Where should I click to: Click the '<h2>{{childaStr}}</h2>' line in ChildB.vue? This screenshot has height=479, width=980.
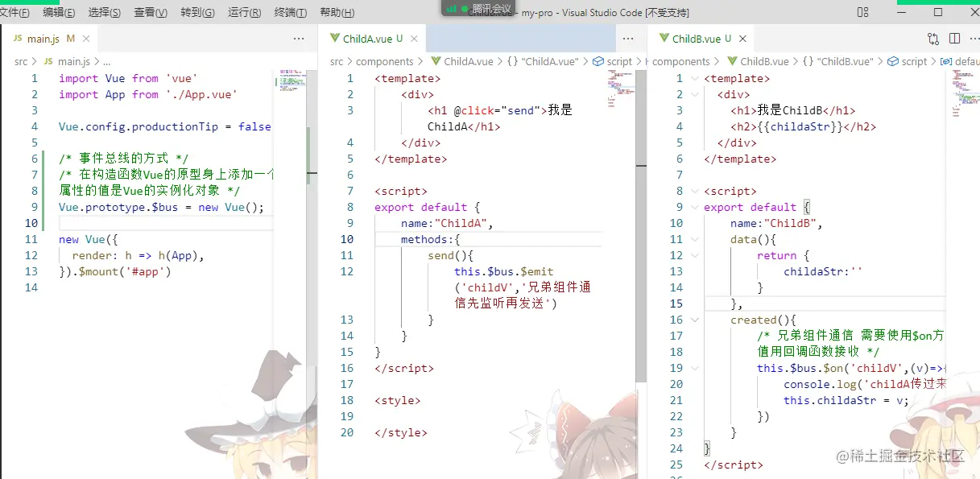point(803,126)
